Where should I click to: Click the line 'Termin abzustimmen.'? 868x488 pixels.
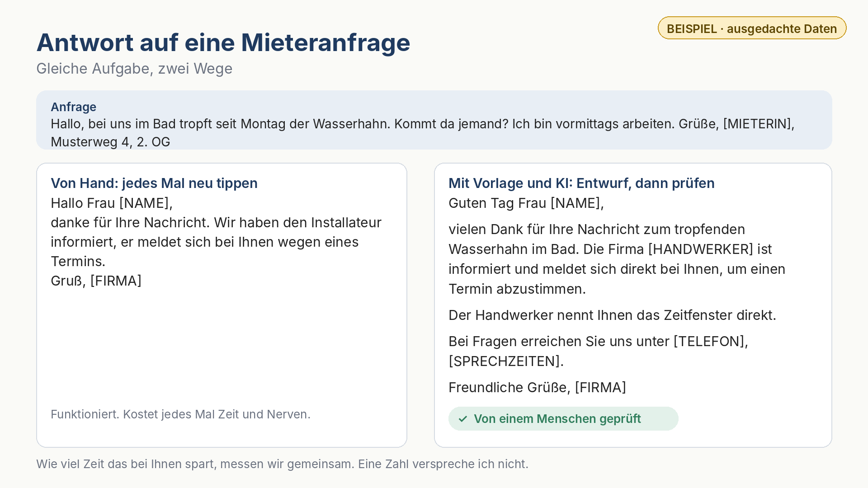click(x=517, y=289)
